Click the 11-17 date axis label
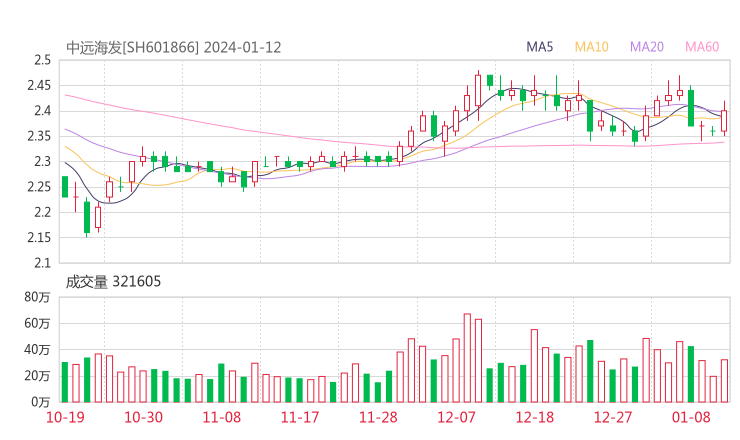Screen dimensions: 740x440 pyautogui.click(x=300, y=417)
